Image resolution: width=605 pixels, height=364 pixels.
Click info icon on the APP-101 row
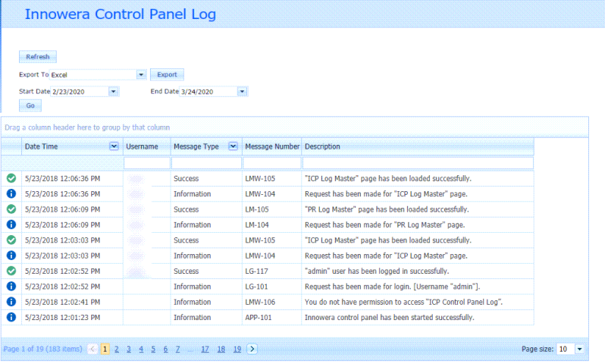[11, 317]
